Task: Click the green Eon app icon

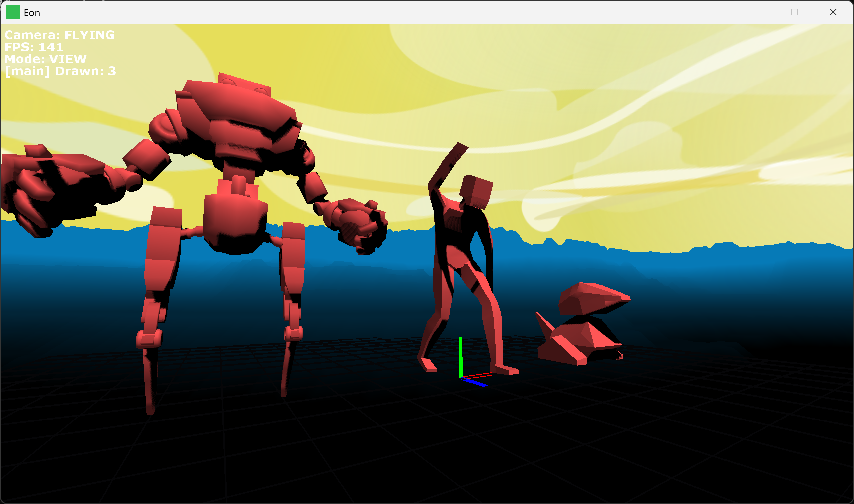Action: 13,12
